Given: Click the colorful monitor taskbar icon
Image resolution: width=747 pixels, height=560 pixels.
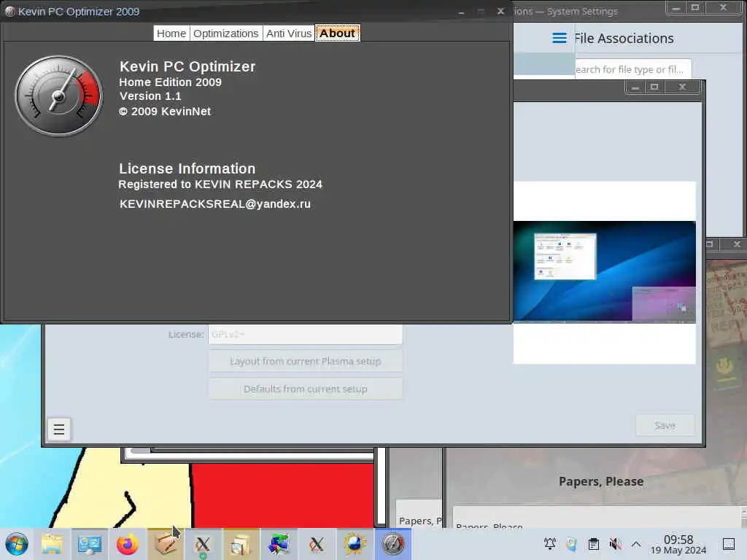Looking at the screenshot, I should click(x=279, y=544).
